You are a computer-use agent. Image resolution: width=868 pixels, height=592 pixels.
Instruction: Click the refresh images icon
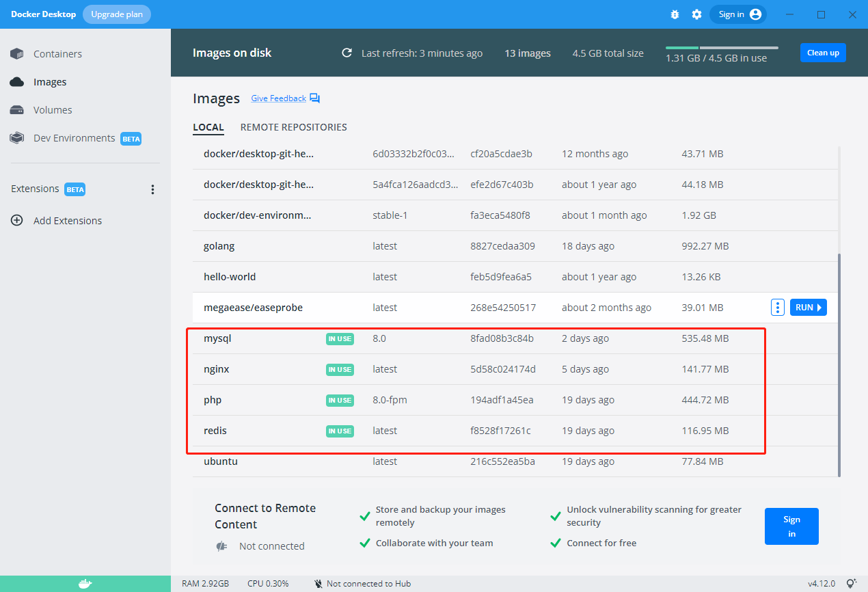tap(347, 53)
